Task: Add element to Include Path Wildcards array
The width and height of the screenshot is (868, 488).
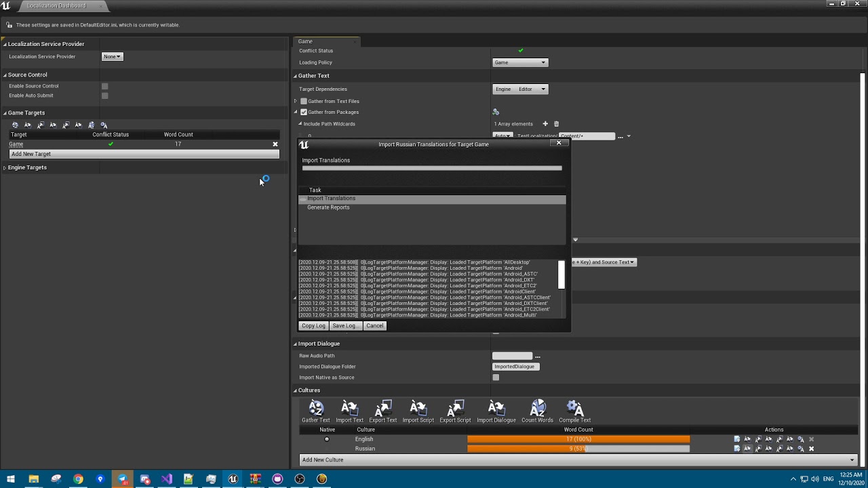Action: tap(545, 124)
